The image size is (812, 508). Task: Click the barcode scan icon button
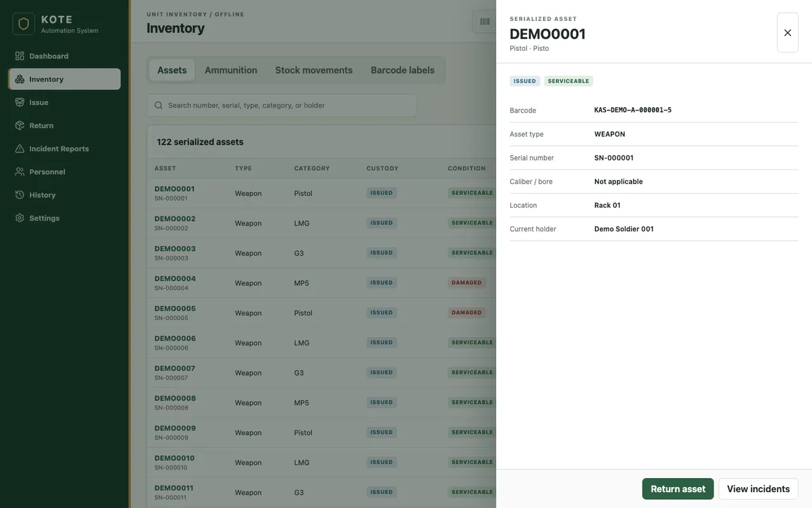click(485, 22)
